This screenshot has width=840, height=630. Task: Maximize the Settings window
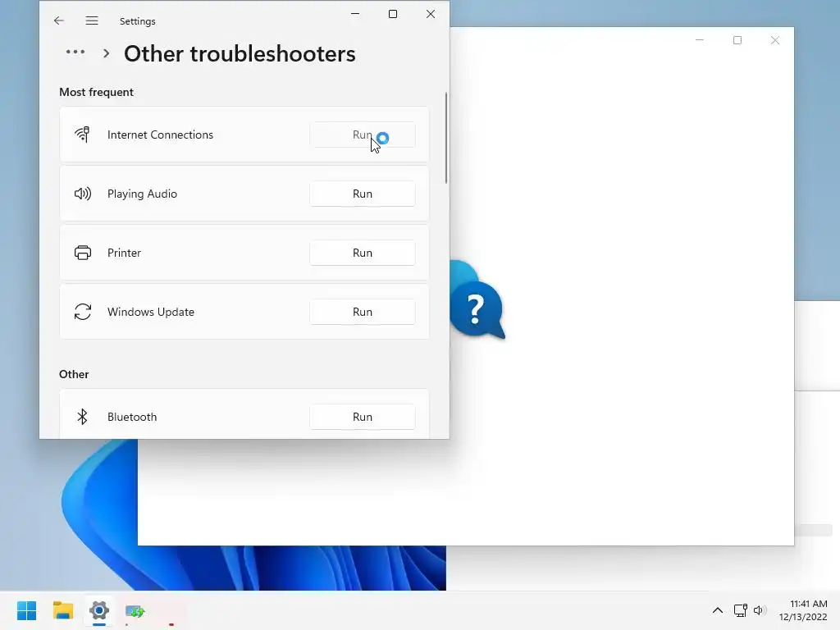(393, 14)
